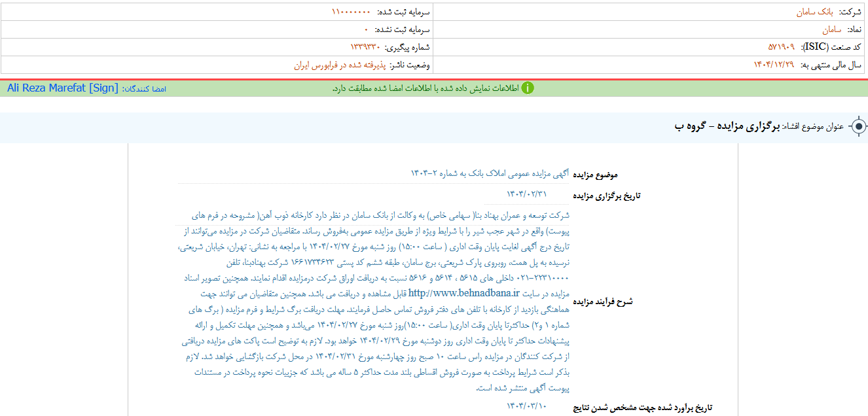Open the Ali Reza Marefat [Sign] link
The image size is (868, 416).
pos(62,88)
